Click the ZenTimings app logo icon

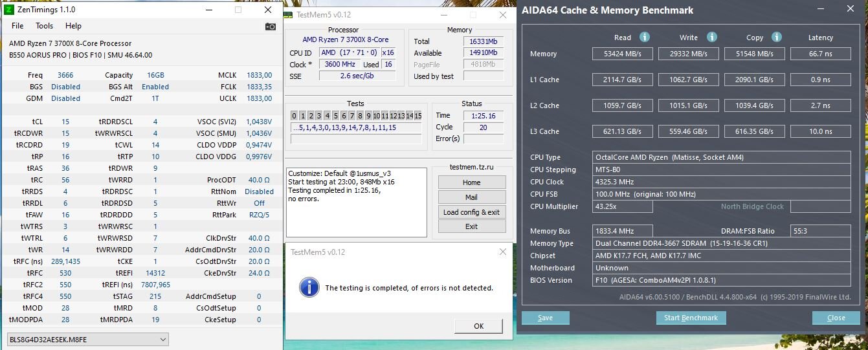[8, 10]
